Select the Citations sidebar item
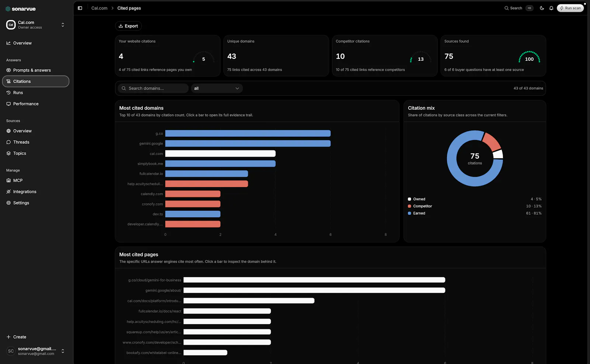 pyautogui.click(x=36, y=81)
